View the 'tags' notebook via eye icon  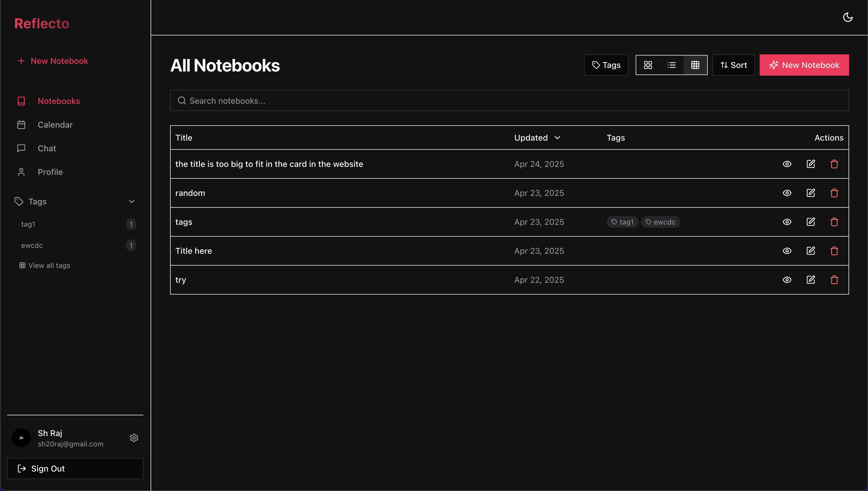(x=787, y=222)
